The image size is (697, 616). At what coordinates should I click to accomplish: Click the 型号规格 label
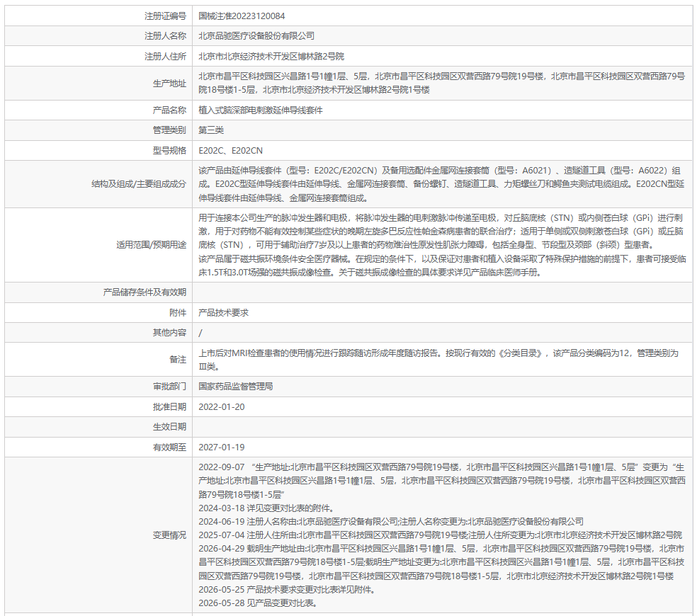tap(169, 151)
